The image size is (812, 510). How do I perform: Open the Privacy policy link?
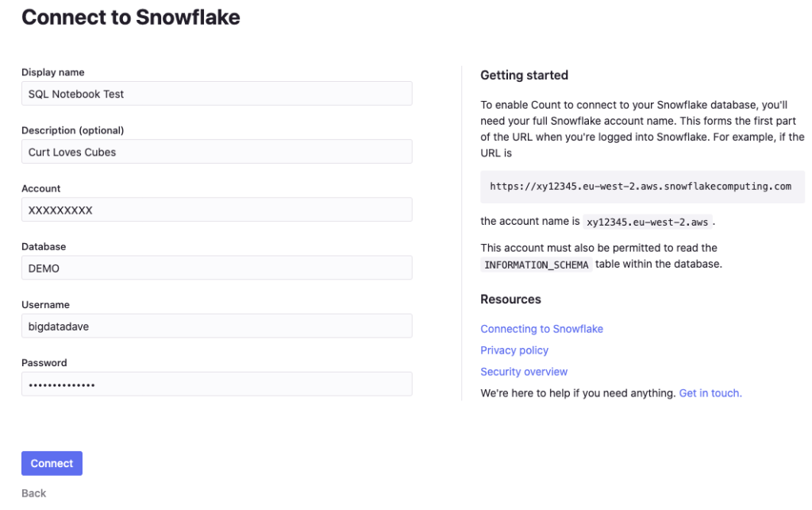tap(514, 350)
